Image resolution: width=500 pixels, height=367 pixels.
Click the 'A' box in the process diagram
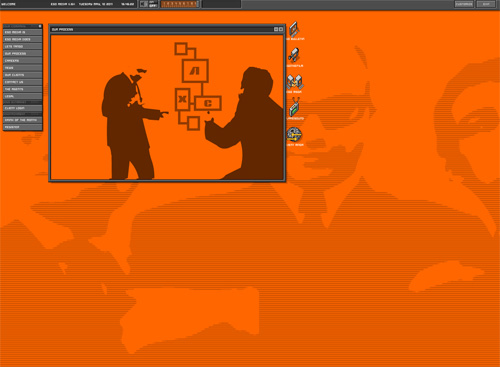coord(195,71)
